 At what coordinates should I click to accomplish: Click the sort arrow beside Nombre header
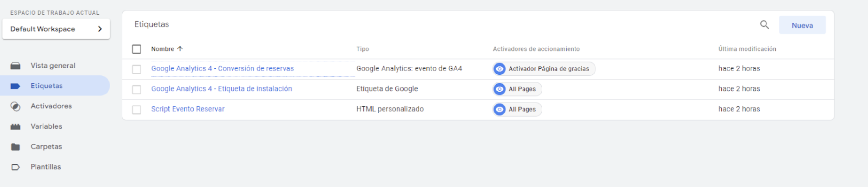pyautogui.click(x=180, y=48)
